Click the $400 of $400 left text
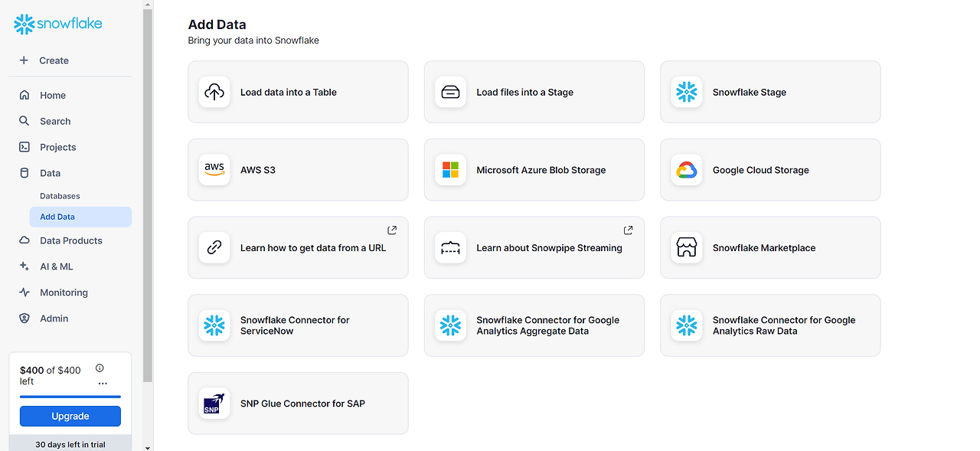Viewport: 980px width, 451px height. 51,375
